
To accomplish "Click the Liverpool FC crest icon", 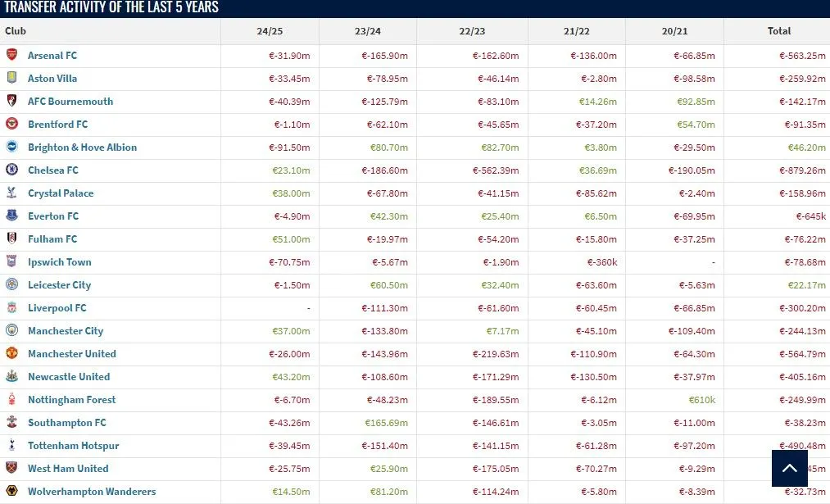I will pos(11,307).
